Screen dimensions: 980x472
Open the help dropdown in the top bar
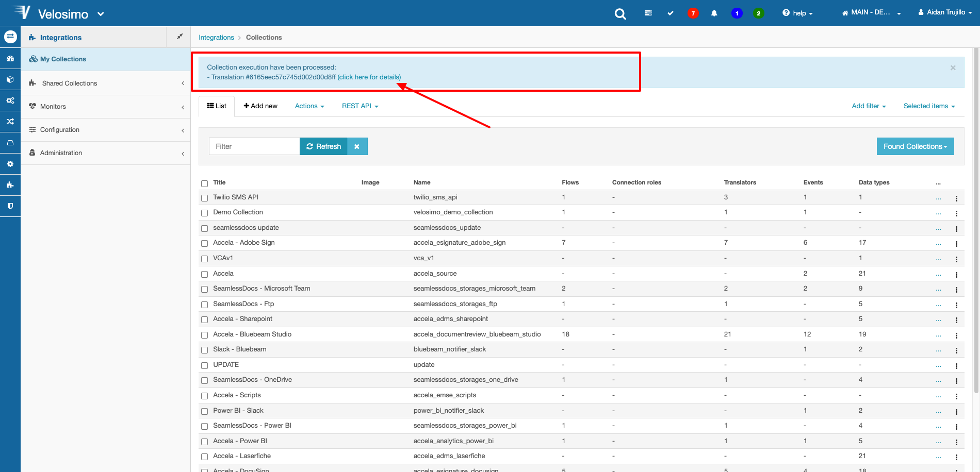tap(797, 13)
